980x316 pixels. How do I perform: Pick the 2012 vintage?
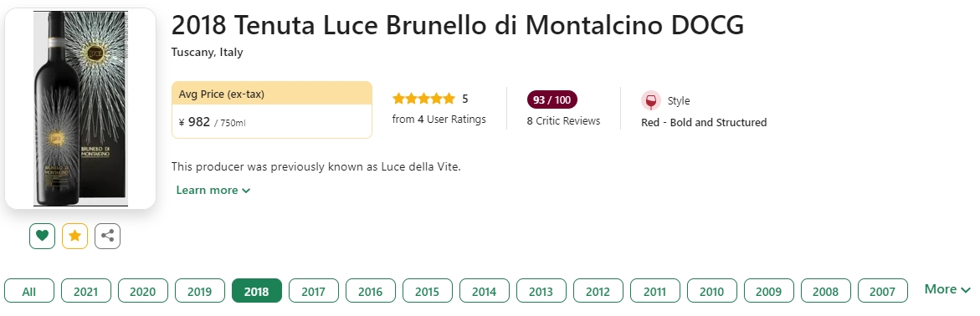598,291
